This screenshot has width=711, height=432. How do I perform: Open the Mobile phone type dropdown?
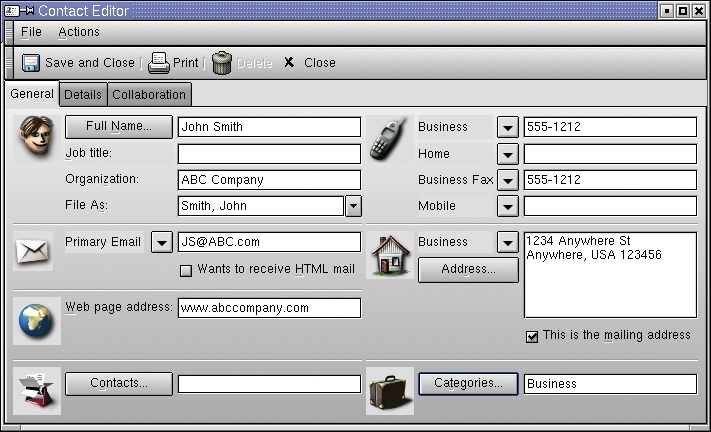(508, 207)
